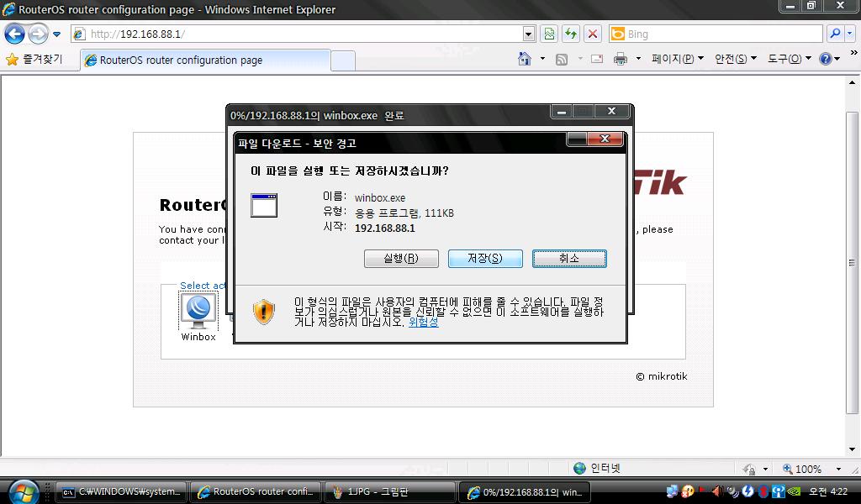Screen dimensions: 861x504
Task: Close the file download security warning dialog
Action: (605, 139)
